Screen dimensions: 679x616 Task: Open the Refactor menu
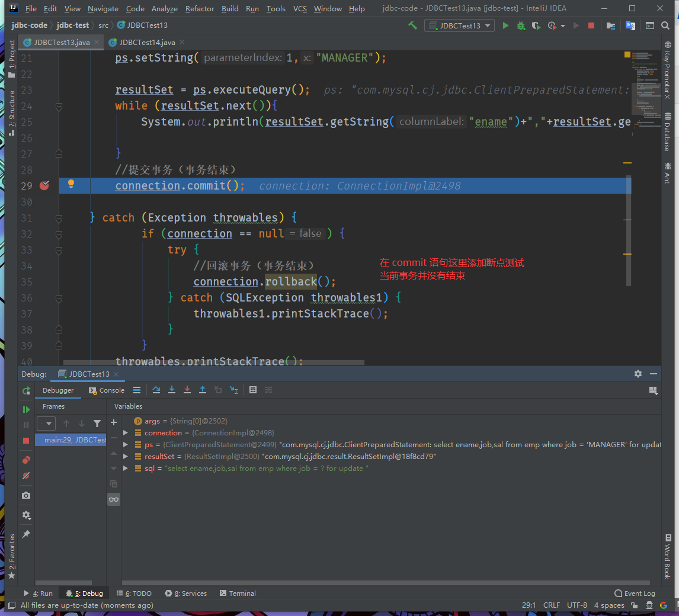(200, 9)
